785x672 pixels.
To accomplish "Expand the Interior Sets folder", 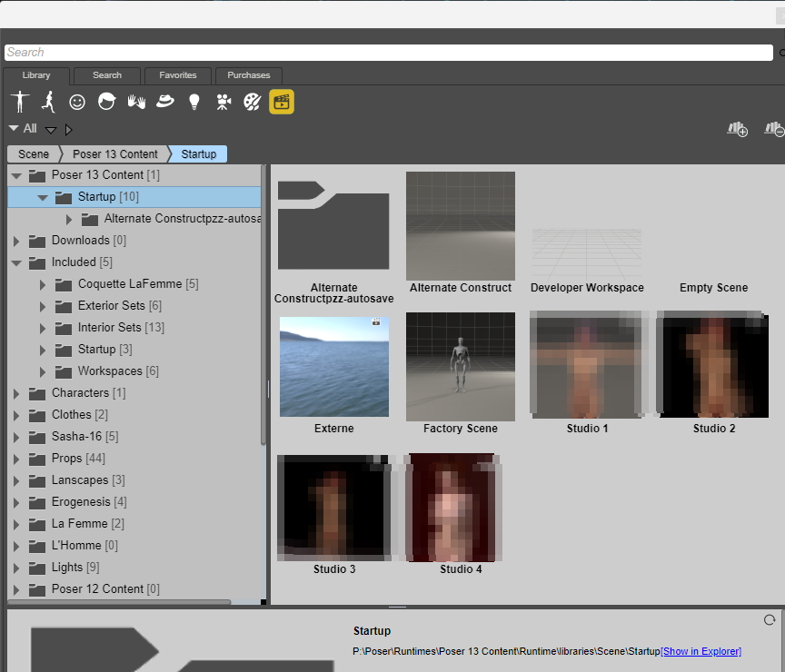I will [43, 328].
